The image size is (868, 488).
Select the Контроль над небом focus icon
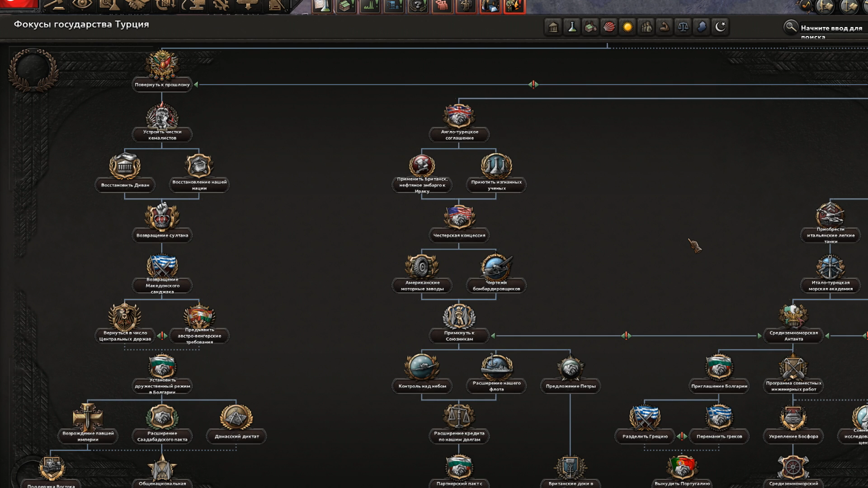click(422, 367)
